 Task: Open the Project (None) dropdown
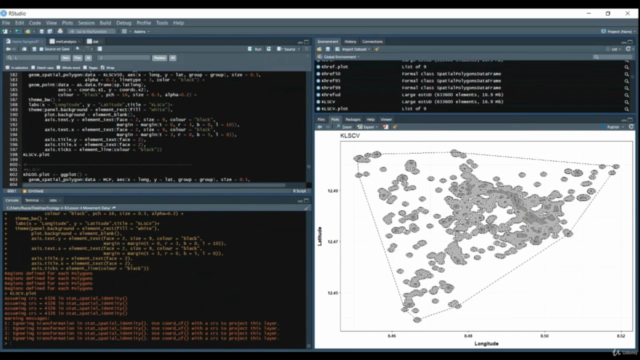click(x=618, y=31)
